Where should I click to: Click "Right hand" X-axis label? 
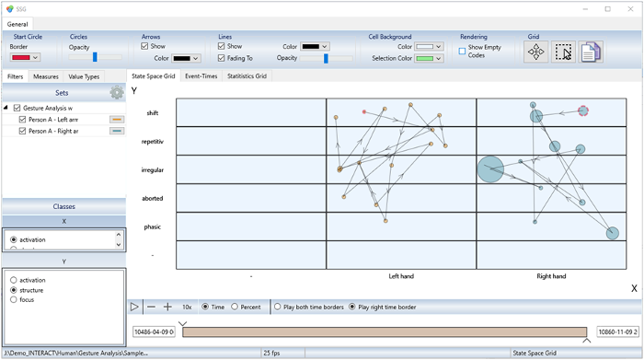(551, 276)
